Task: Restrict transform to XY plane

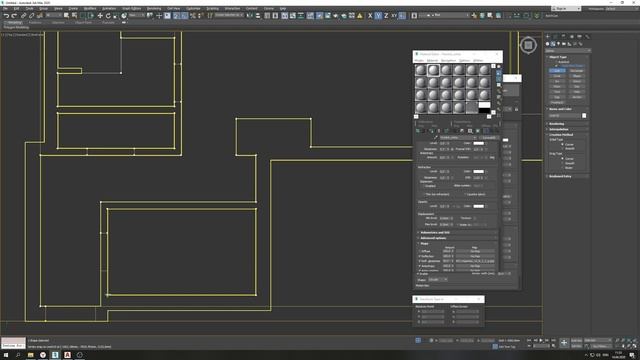Action: pos(394,16)
